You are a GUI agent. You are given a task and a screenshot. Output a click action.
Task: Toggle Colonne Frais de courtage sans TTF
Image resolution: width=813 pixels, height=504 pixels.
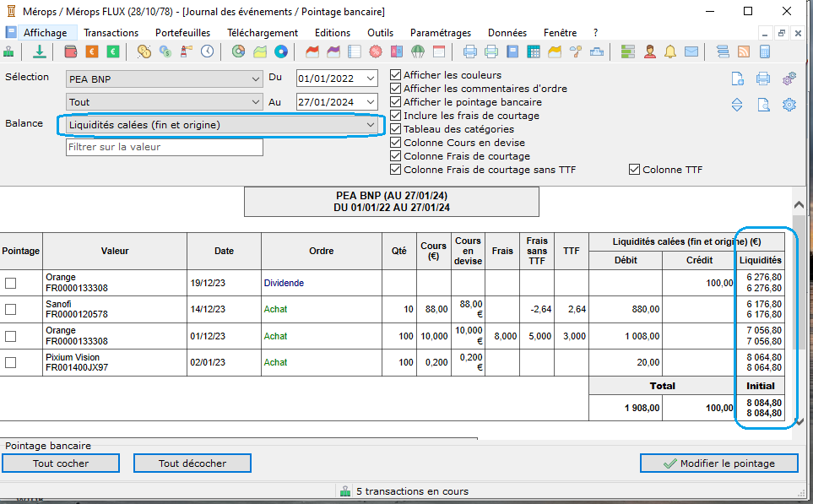[x=396, y=170]
